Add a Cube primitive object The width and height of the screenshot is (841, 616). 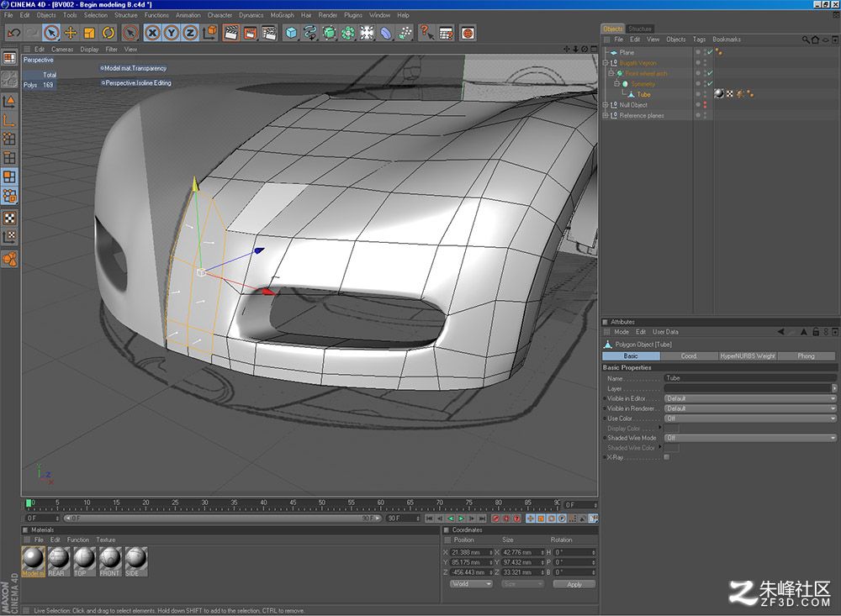291,34
